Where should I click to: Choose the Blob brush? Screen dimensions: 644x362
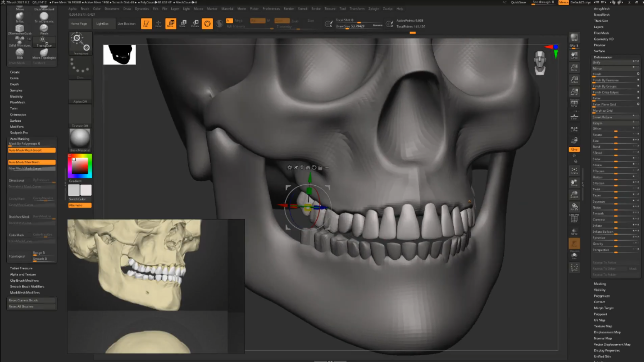click(x=20, y=54)
